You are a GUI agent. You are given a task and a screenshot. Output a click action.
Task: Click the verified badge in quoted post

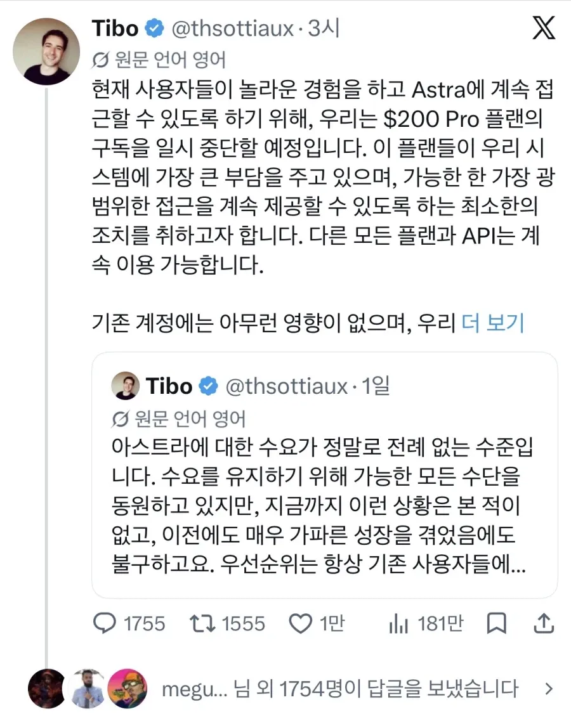(208, 386)
